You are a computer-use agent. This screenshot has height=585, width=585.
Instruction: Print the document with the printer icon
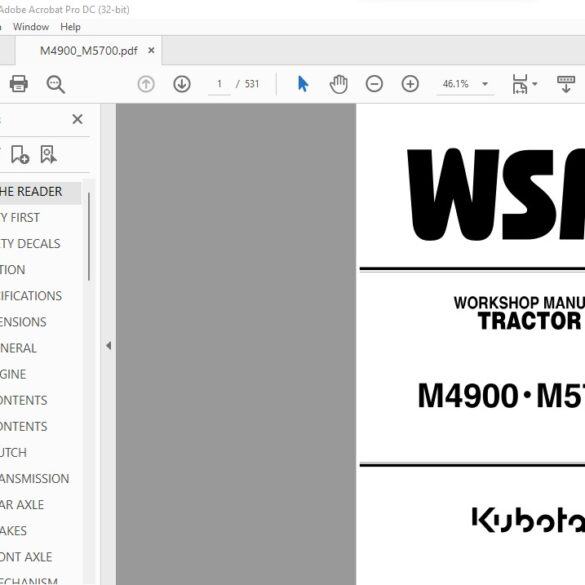tap(18, 84)
